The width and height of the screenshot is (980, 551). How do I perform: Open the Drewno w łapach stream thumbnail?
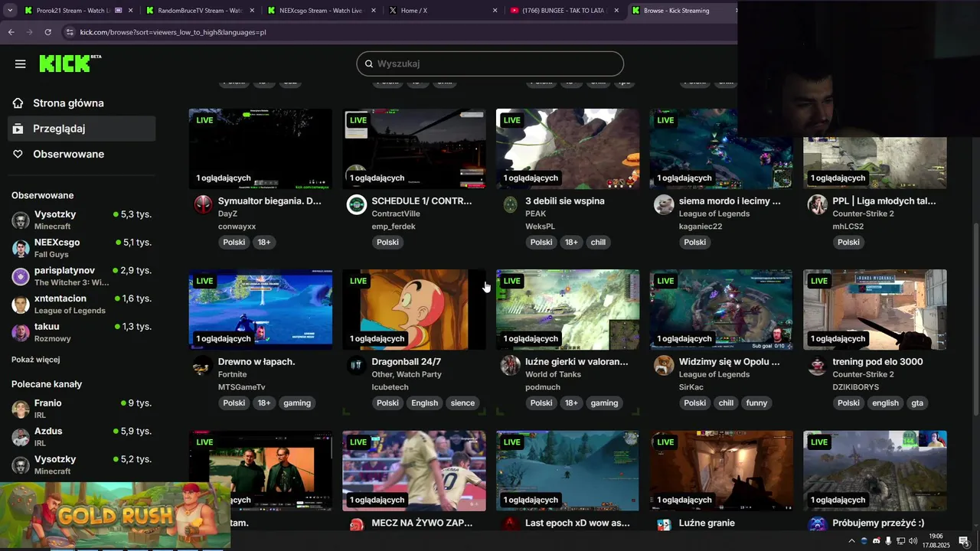click(260, 309)
